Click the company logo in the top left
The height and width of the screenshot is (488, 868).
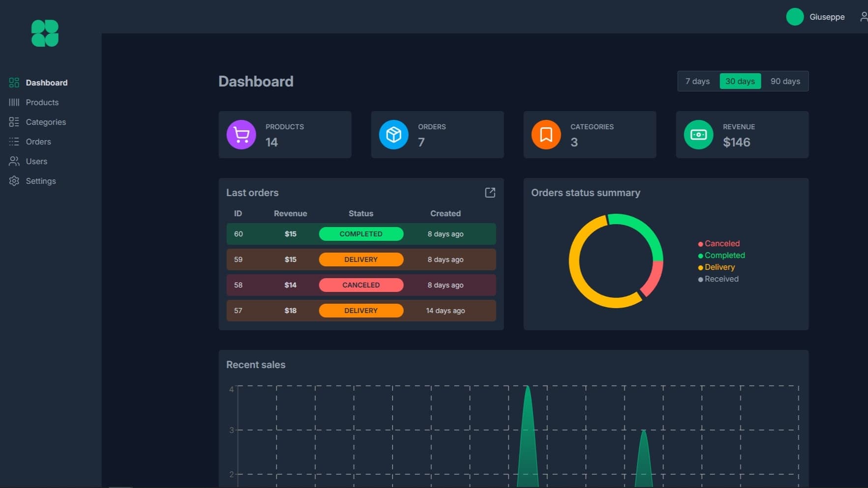(x=44, y=32)
